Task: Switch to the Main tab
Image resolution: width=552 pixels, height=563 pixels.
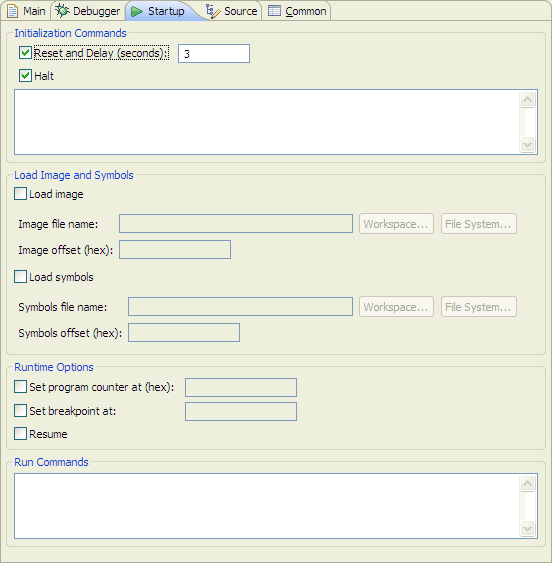Action: point(27,11)
